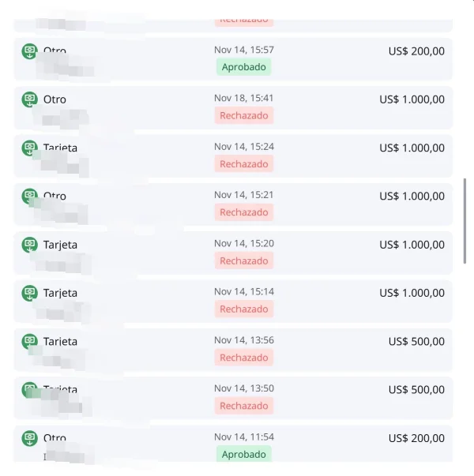The height and width of the screenshot is (476, 474).
Task: Select the US$ 500,00 amount dated Nov 14, 13:50
Action: (416, 390)
